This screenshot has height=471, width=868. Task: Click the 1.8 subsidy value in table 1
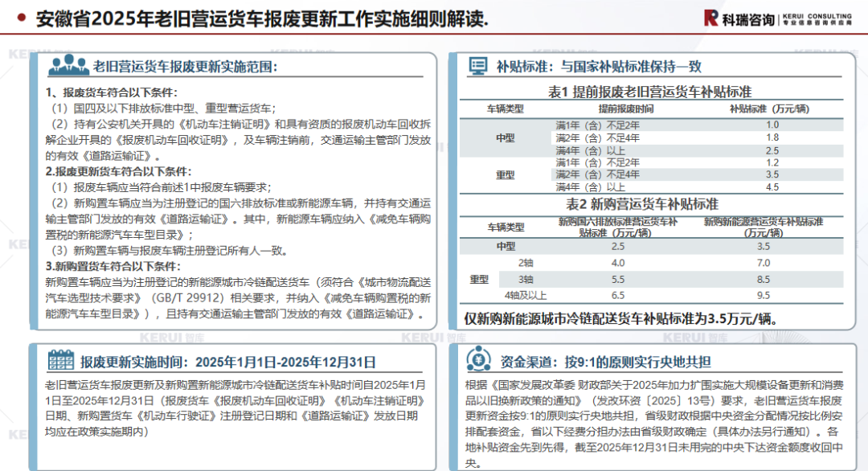point(772,137)
